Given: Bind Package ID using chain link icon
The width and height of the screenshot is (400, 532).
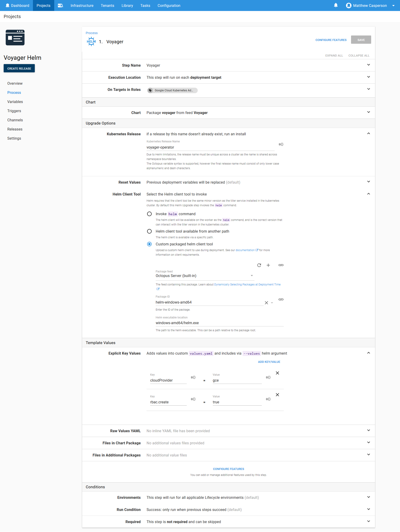Looking at the screenshot, I should pyautogui.click(x=281, y=299).
